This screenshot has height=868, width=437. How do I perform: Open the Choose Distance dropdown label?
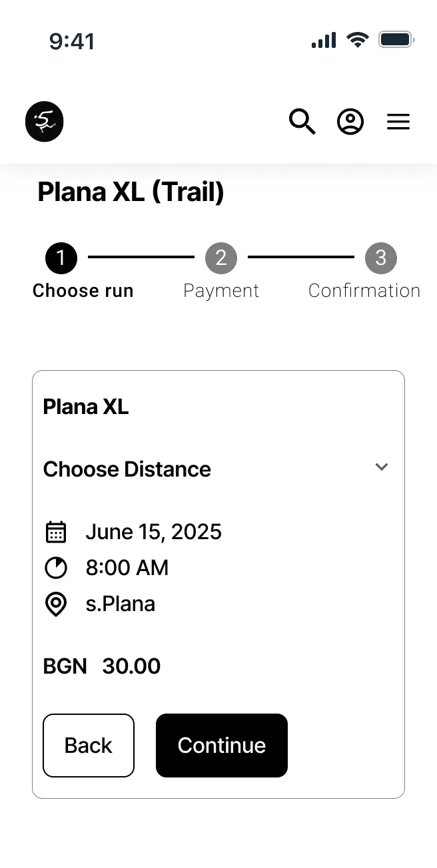pos(127,469)
